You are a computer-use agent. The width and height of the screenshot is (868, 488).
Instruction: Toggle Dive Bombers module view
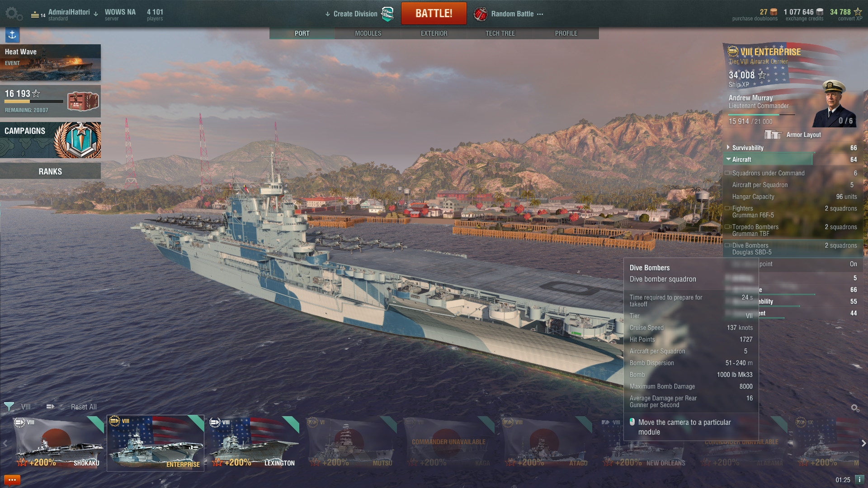(x=728, y=245)
